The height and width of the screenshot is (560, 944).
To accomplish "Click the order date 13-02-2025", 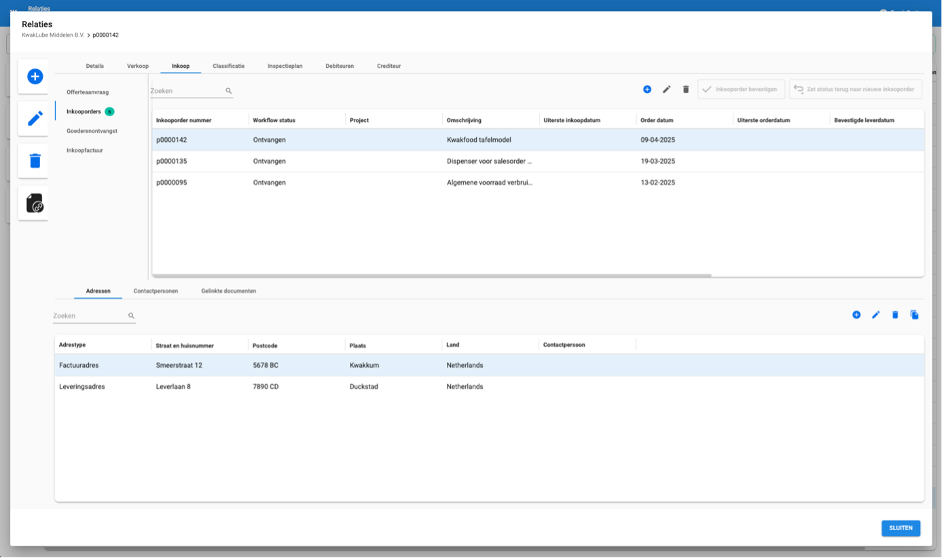I will 657,183.
